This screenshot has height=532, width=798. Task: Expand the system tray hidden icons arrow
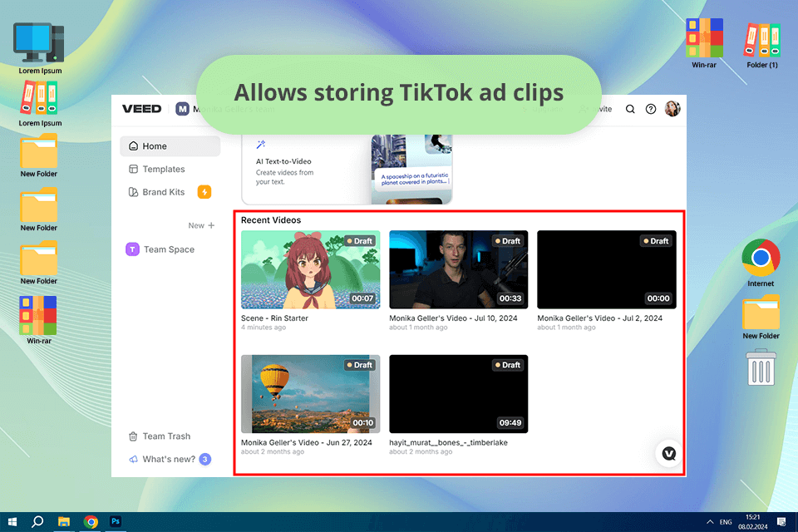coord(709,522)
